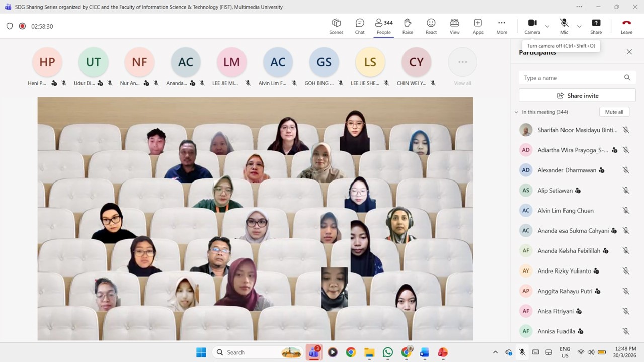Open the More actions menu

[502, 26]
